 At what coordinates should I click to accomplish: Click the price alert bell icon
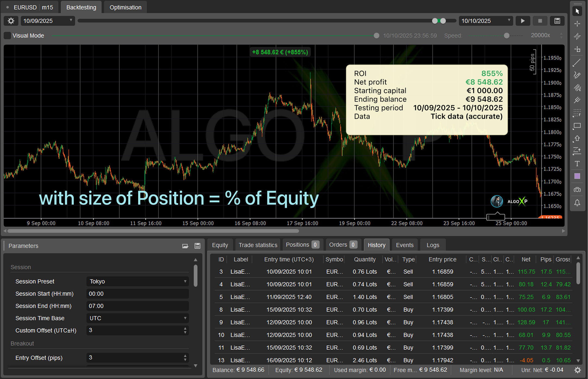[577, 203]
